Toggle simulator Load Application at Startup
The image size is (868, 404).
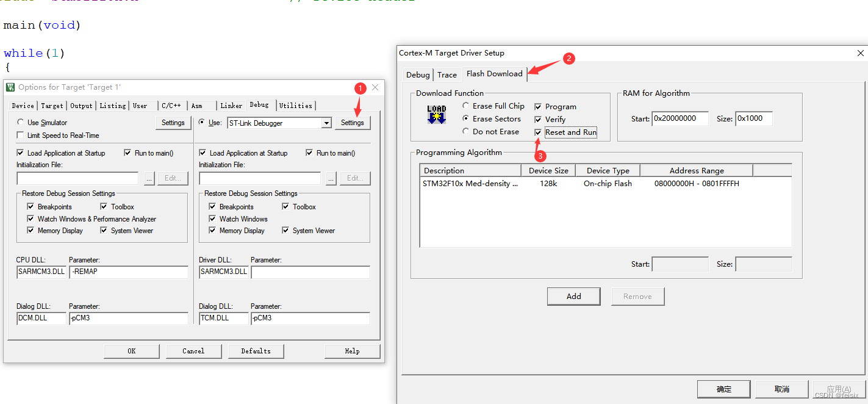coord(21,153)
